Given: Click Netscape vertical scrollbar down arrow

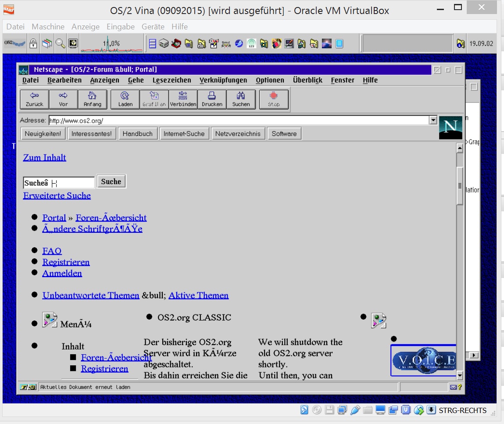Looking at the screenshot, I should [x=460, y=375].
